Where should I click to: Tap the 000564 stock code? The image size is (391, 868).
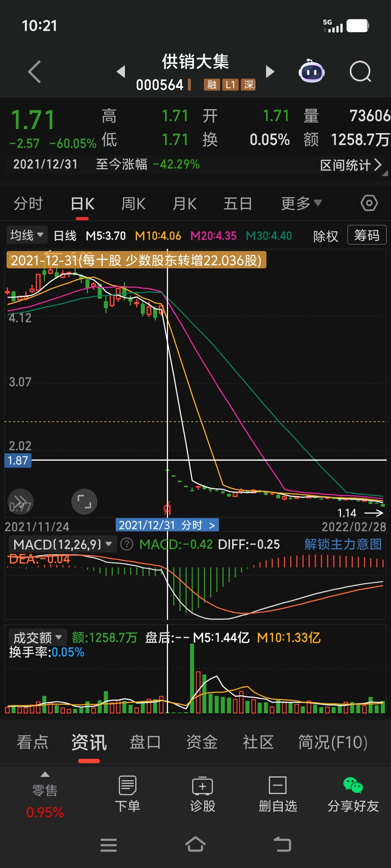pyautogui.click(x=160, y=85)
